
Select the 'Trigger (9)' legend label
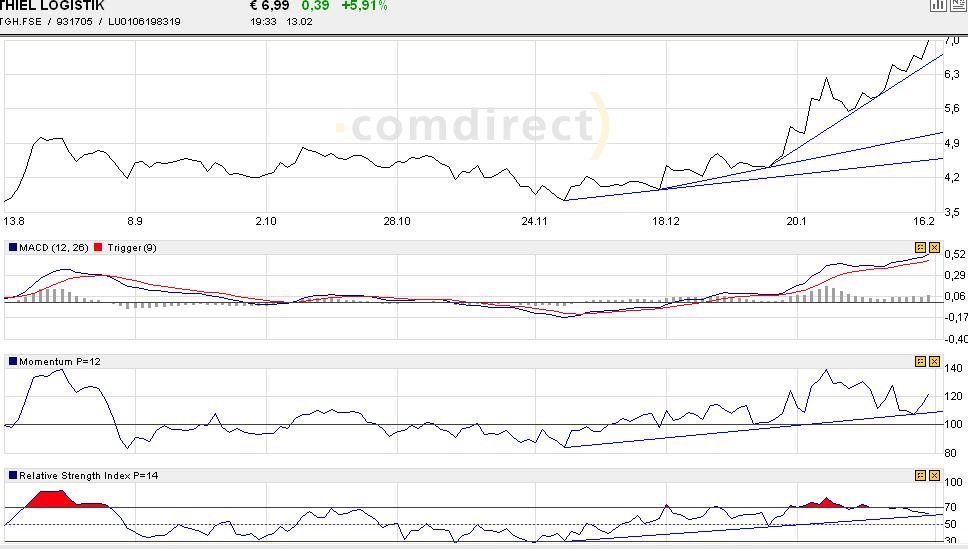tap(131, 248)
